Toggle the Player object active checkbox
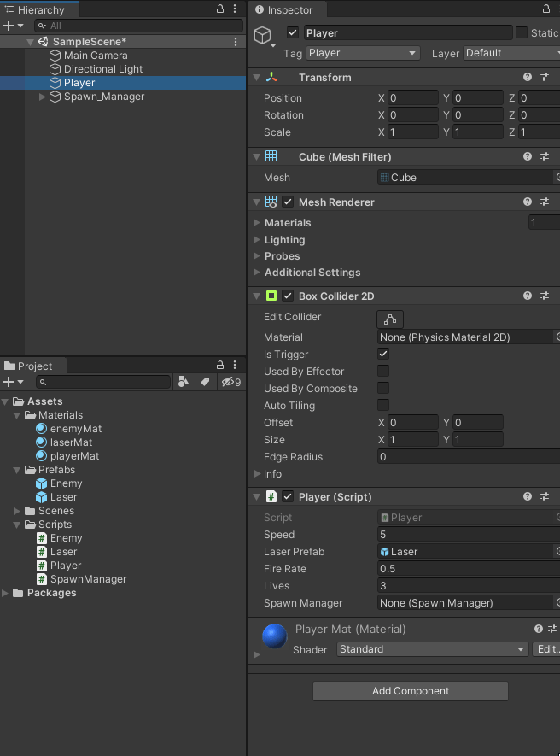The image size is (560, 756). [293, 32]
